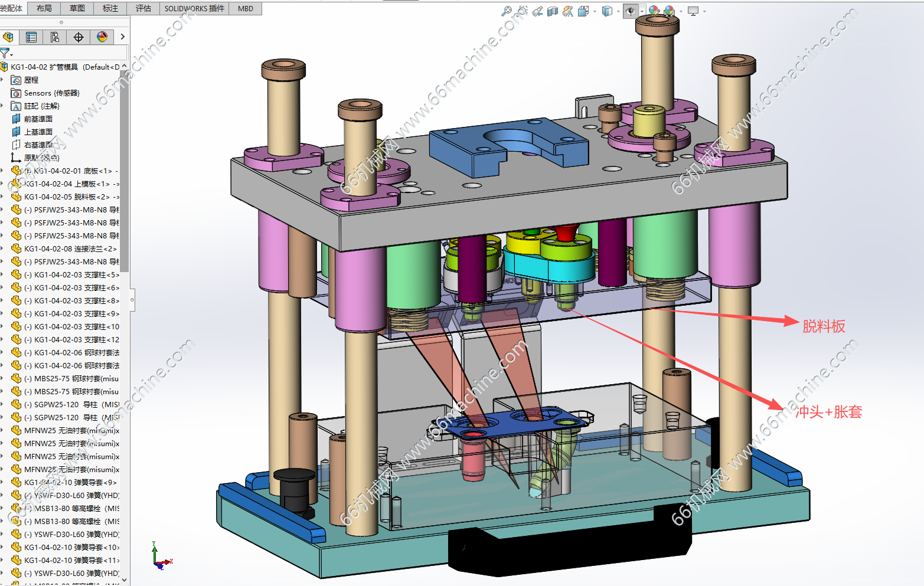Click the Apply Scene icon

point(669,11)
